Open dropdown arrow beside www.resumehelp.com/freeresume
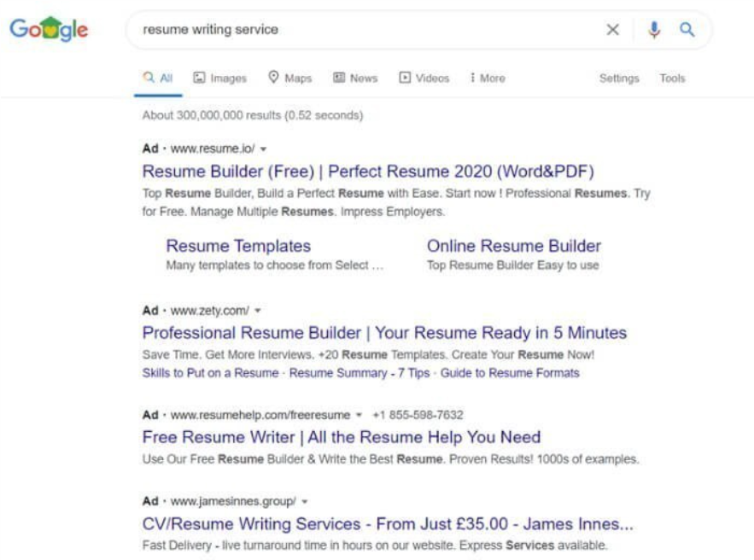 [359, 416]
